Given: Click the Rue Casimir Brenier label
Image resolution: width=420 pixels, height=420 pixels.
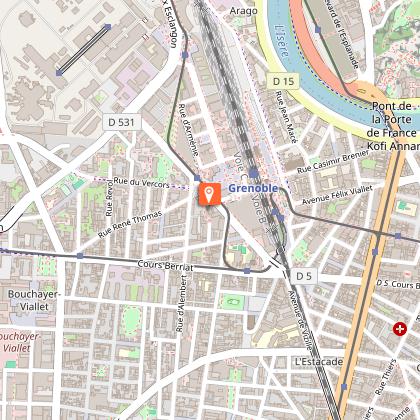Looking at the screenshot, I should coord(333,161).
